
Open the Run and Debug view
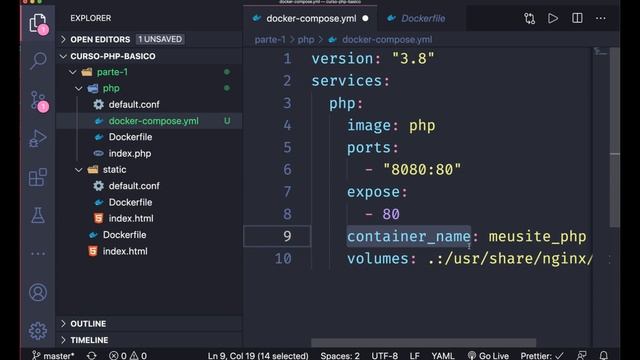click(38, 138)
